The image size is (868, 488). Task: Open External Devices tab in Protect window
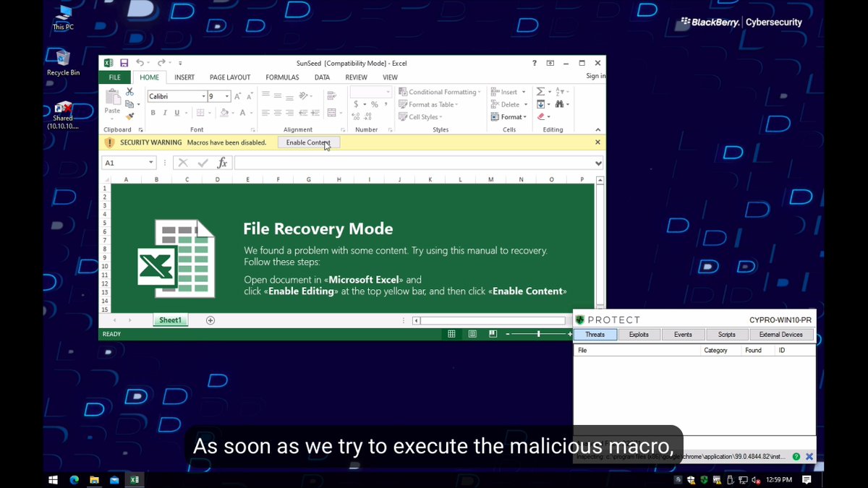(781, 334)
